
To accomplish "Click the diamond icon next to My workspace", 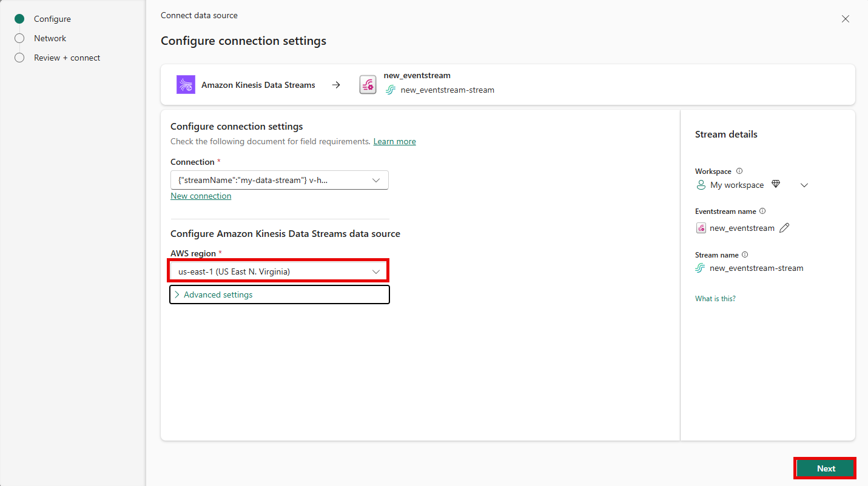I will (775, 184).
